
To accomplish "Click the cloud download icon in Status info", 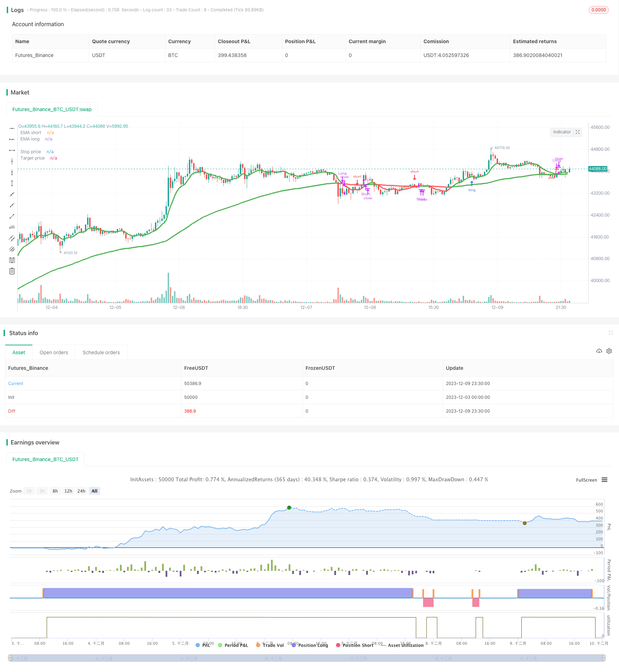I will point(599,351).
